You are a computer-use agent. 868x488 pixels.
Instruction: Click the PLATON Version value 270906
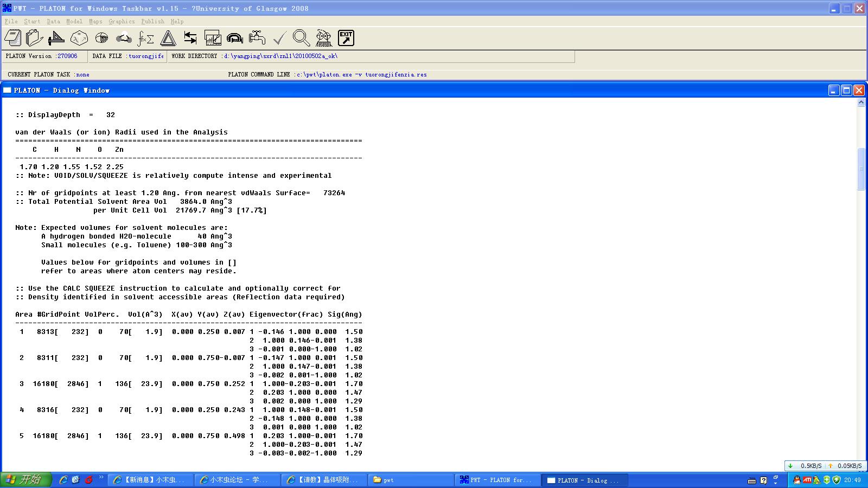point(67,56)
